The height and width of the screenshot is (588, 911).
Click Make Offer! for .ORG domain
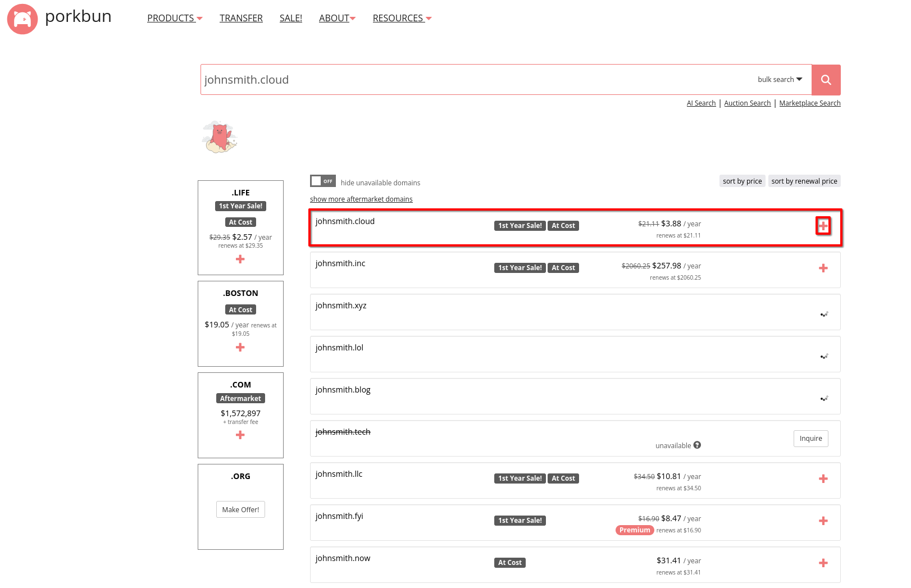240,510
